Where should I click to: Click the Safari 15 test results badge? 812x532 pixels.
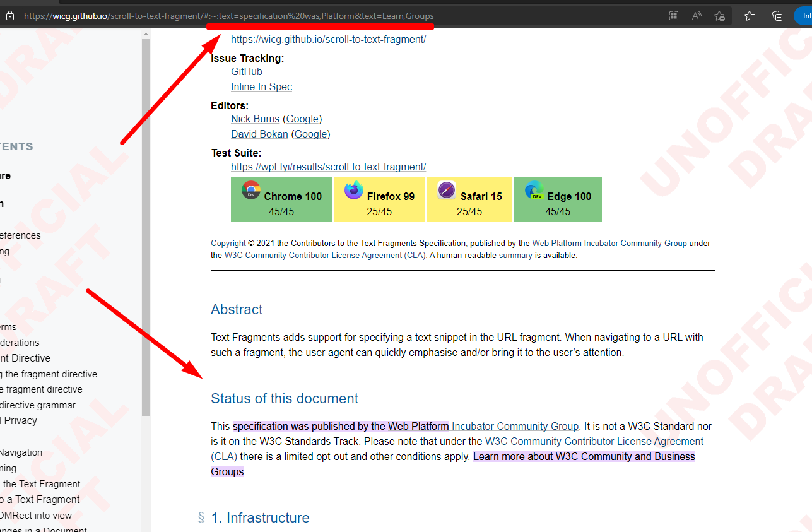pyautogui.click(x=469, y=200)
